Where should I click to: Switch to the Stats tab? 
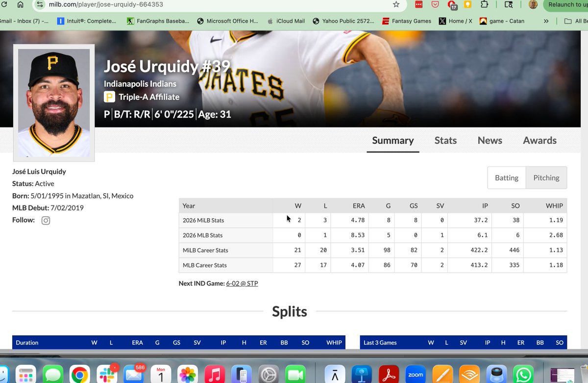(445, 140)
